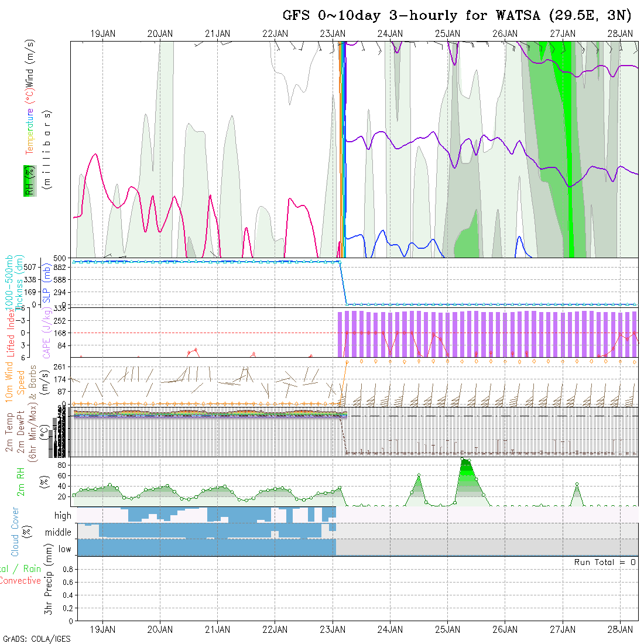
Task: Click the '1000-500mb Thcknss (dm)' axis label
Action: click(15, 283)
